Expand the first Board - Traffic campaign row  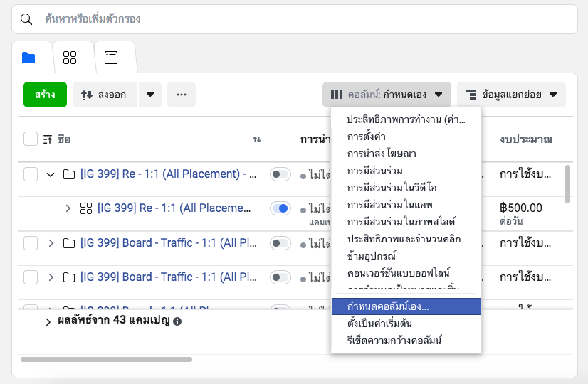51,243
